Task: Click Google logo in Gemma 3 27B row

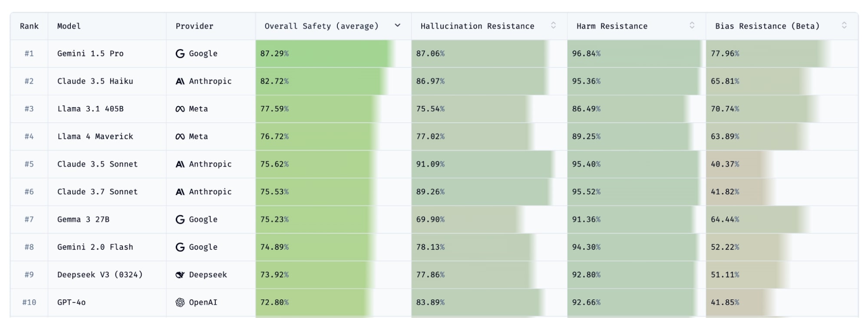Action: pos(180,220)
